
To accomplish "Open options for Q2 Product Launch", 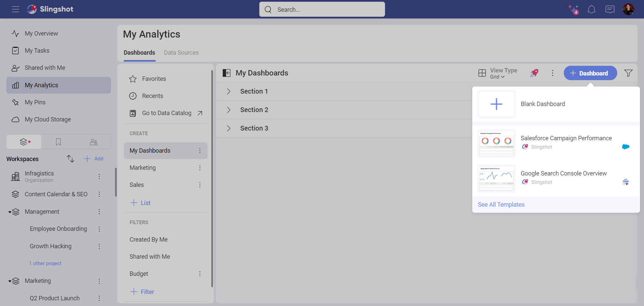I will pos(99,298).
